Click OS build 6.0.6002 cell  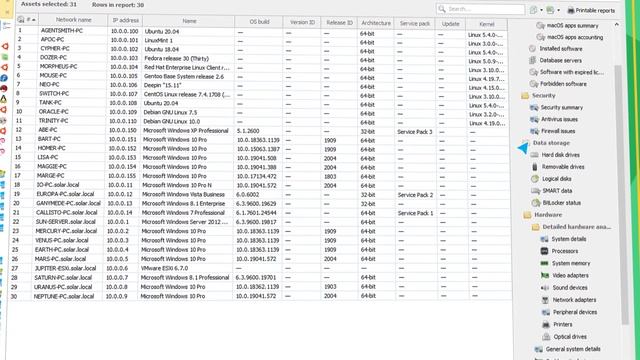pos(248,195)
